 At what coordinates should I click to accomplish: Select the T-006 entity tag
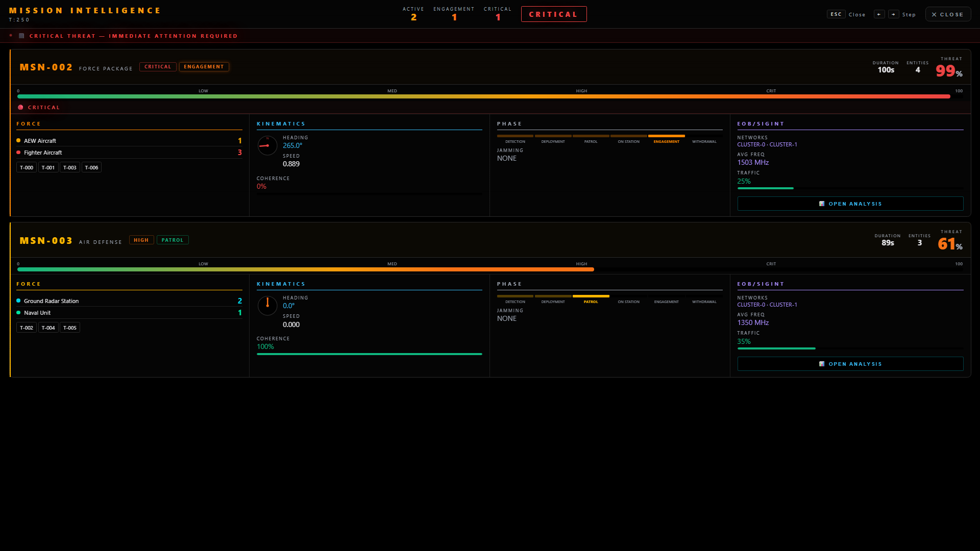coord(91,167)
